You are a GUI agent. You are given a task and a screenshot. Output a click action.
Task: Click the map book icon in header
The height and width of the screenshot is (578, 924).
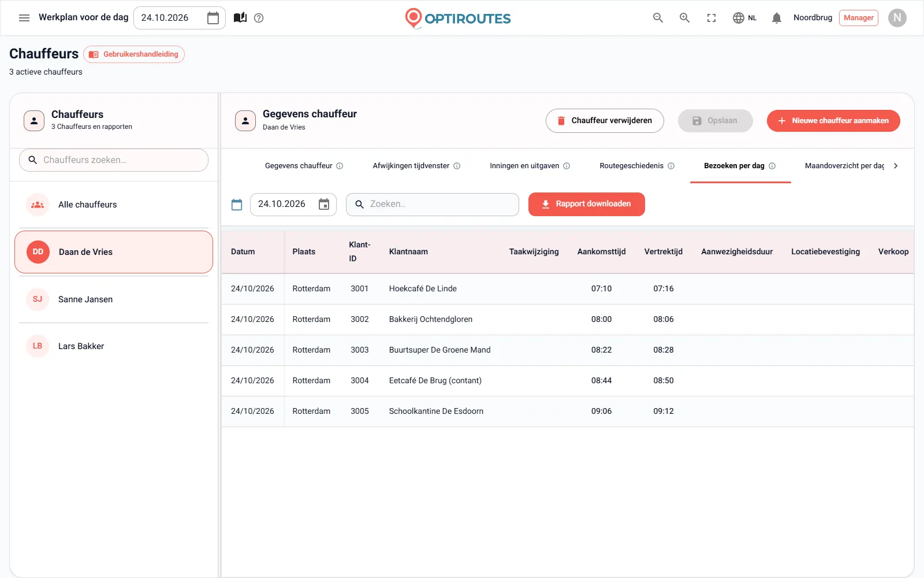(240, 18)
